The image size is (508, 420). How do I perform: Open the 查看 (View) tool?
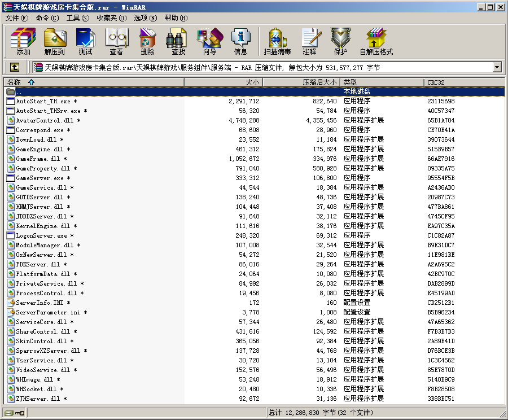(x=116, y=41)
